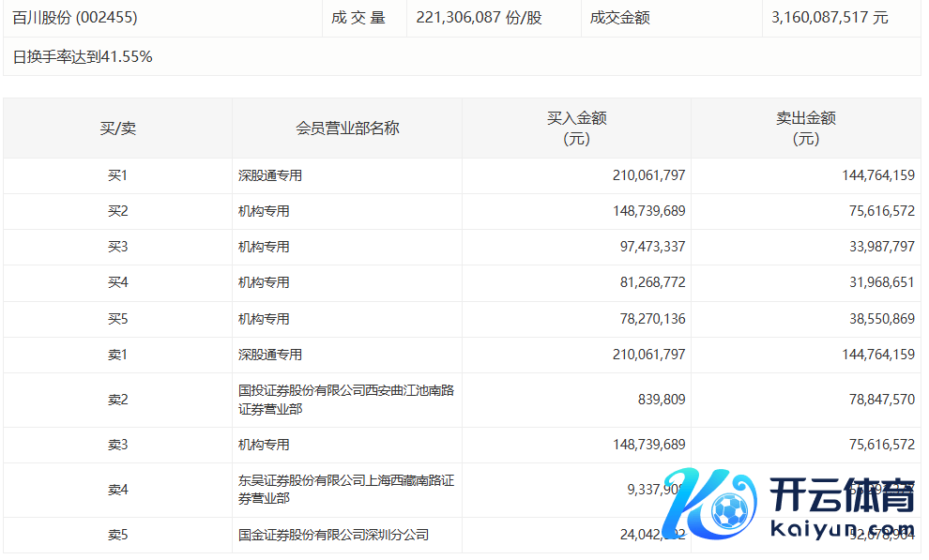Open 国金证券 深圳分公司 branch entry

coord(333,535)
